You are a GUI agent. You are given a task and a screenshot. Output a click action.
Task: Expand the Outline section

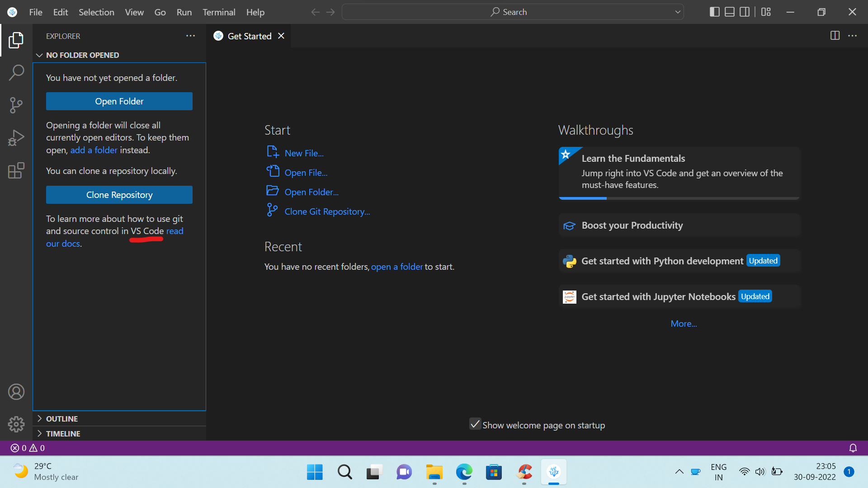tap(61, 419)
